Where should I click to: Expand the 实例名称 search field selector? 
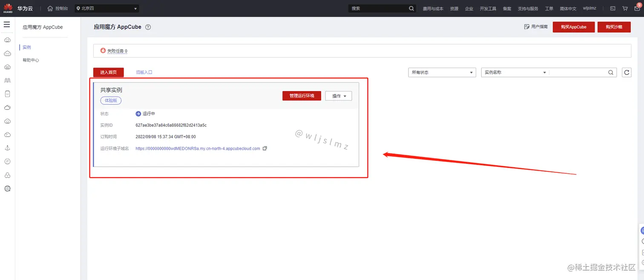coord(515,72)
